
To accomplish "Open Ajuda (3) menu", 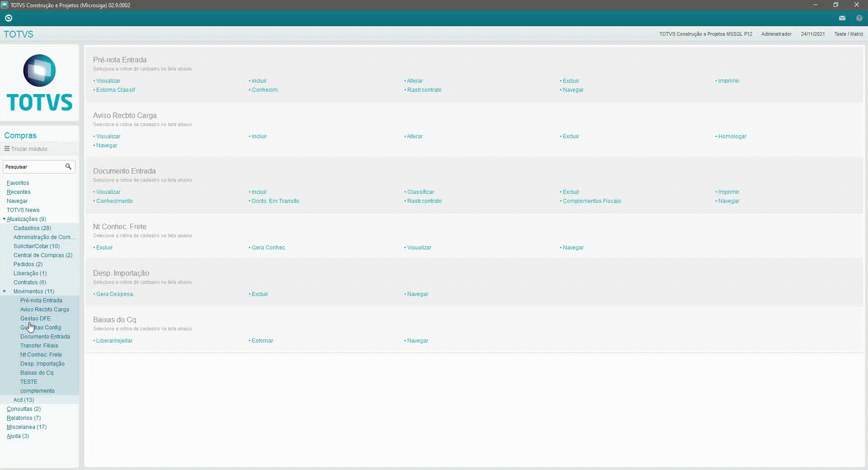I will (x=18, y=436).
